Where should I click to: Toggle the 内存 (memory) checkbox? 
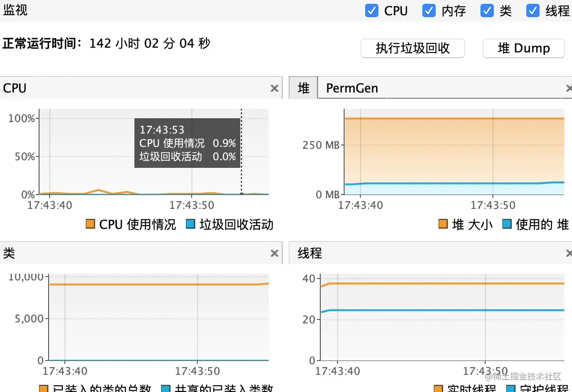pyautogui.click(x=429, y=10)
